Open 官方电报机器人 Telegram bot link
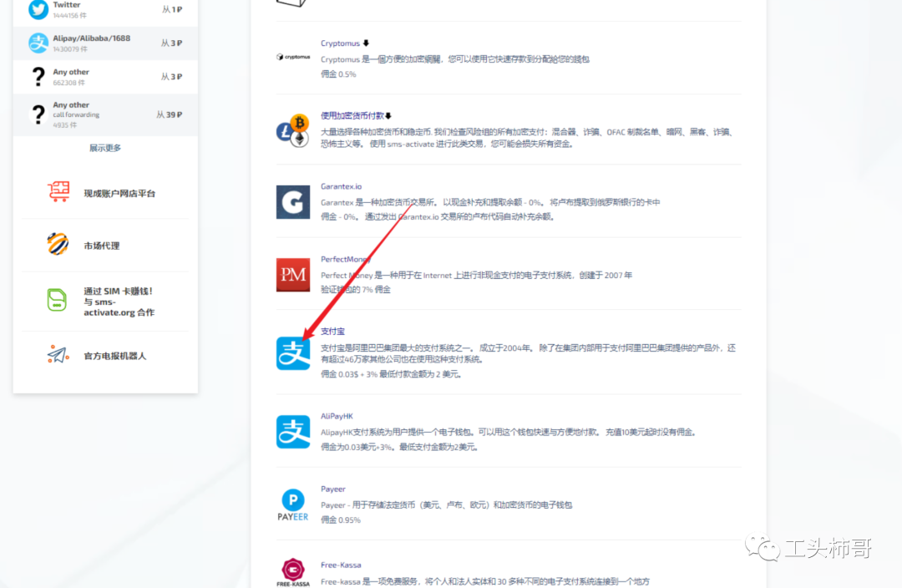902x588 pixels. pos(114,356)
